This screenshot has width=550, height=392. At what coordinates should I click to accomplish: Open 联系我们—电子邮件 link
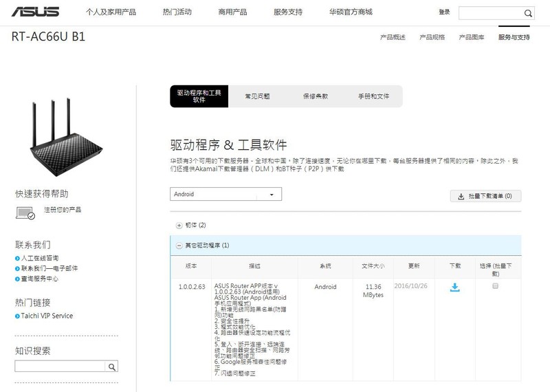pyautogui.click(x=49, y=268)
